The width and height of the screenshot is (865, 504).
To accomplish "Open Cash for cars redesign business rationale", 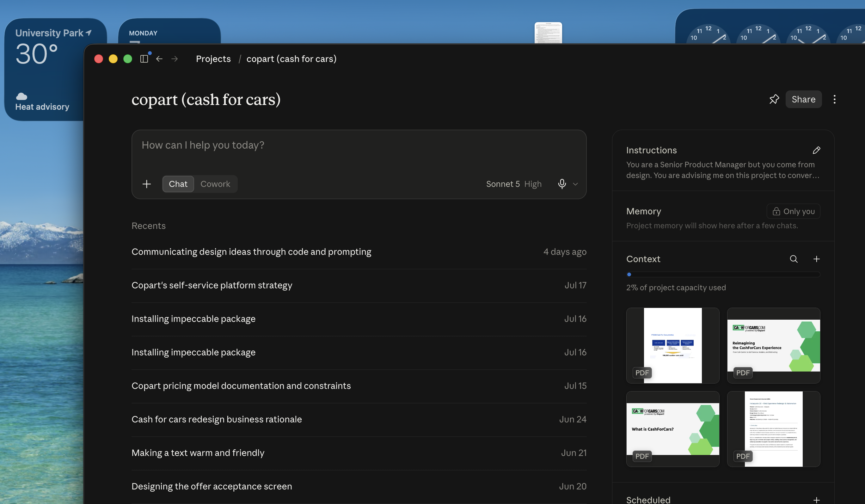I will (x=359, y=420).
